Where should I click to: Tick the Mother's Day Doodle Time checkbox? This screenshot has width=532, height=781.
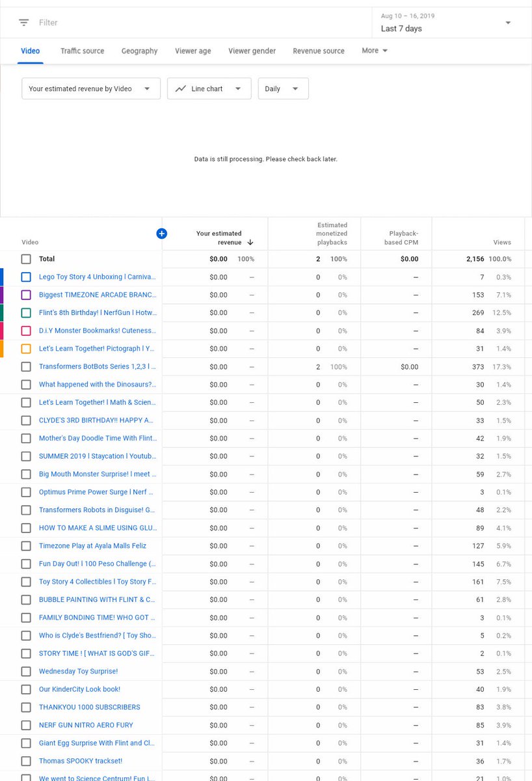point(26,438)
